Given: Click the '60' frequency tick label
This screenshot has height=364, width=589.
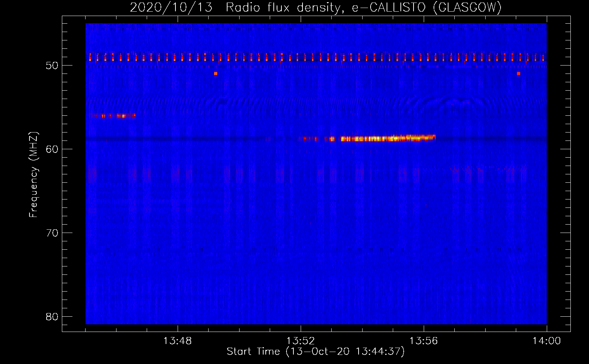Looking at the screenshot, I should (x=52, y=149).
